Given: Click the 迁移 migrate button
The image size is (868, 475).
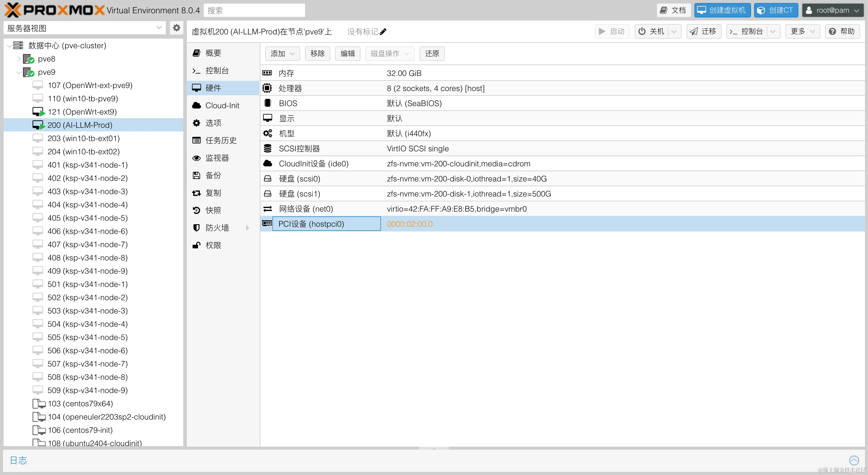Looking at the screenshot, I should (703, 31).
